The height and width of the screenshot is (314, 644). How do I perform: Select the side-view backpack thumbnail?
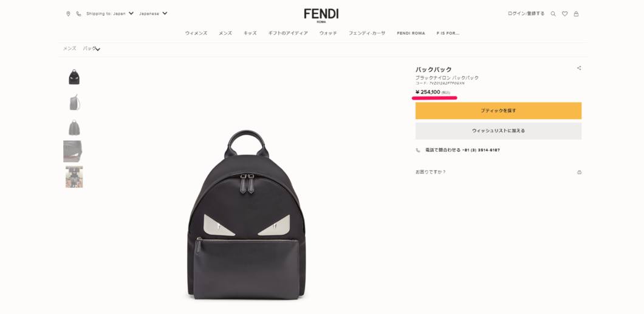(74, 102)
